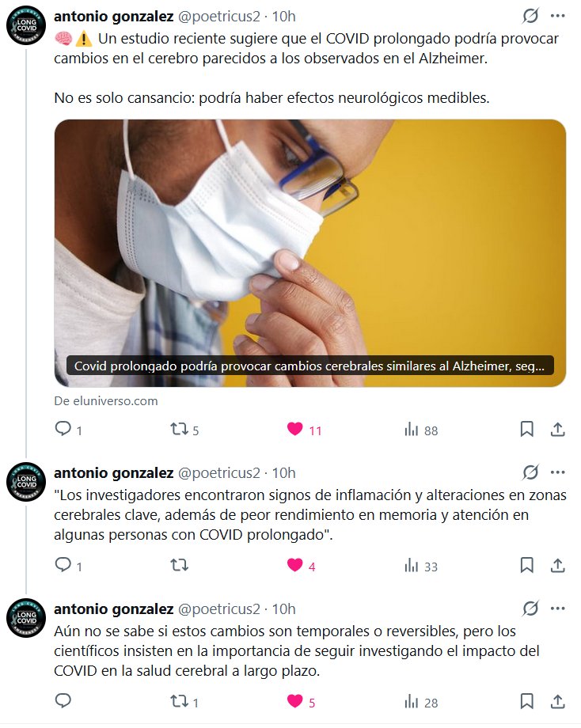Viewport: 581px width, 728px height.
Task: Bookmark the first tweet
Action: [x=526, y=429]
